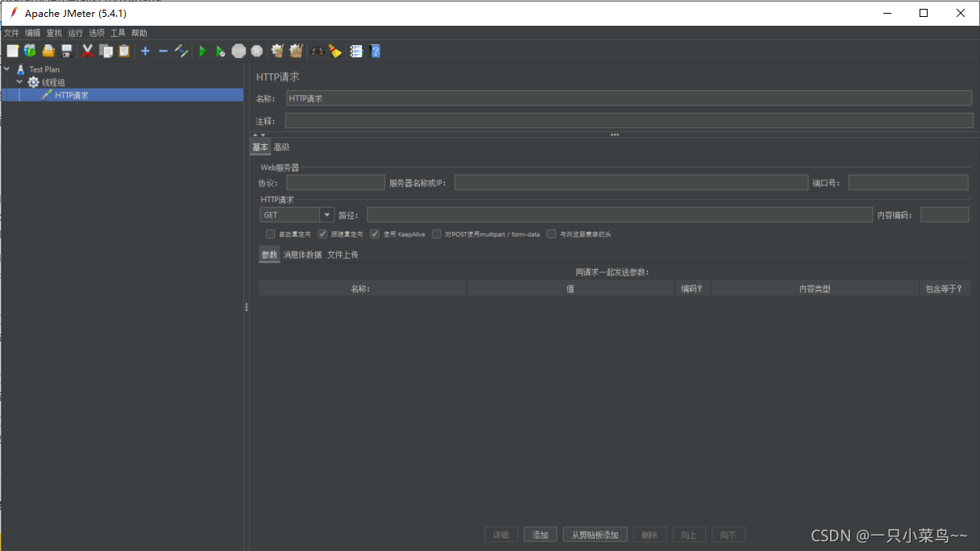The height and width of the screenshot is (551, 980).
Task: Click the 添加 button
Action: [540, 535]
